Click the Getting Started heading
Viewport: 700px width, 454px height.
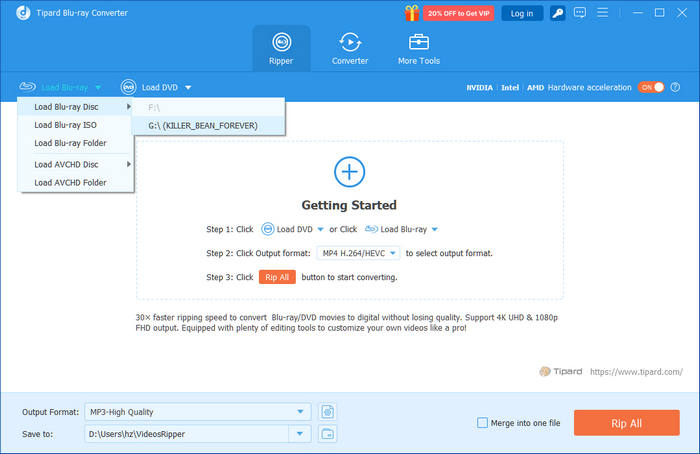[x=349, y=205]
